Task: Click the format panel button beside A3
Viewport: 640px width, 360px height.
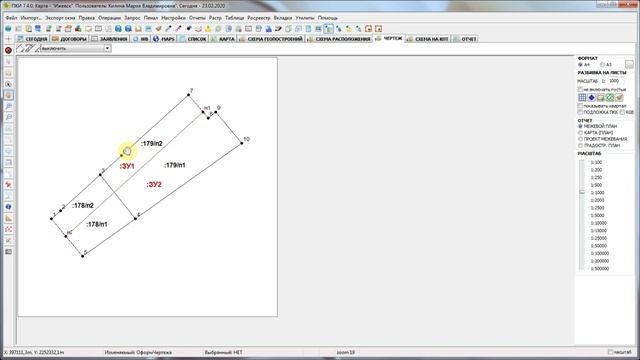Action: [x=629, y=64]
